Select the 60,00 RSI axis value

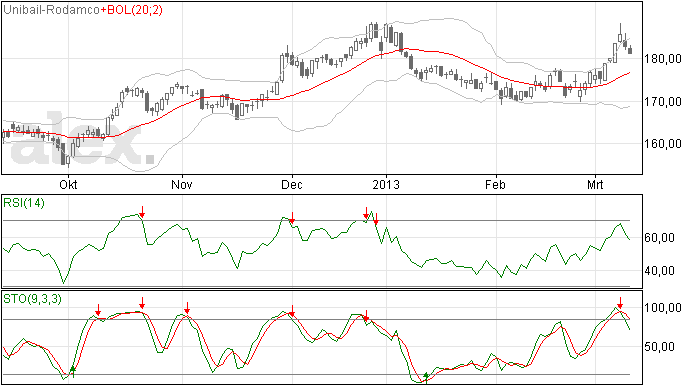(659, 238)
